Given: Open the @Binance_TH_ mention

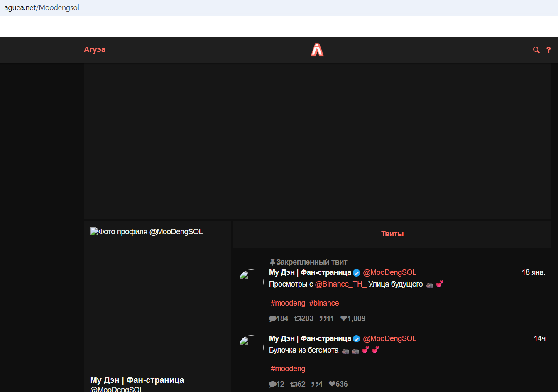Looking at the screenshot, I should [341, 284].
